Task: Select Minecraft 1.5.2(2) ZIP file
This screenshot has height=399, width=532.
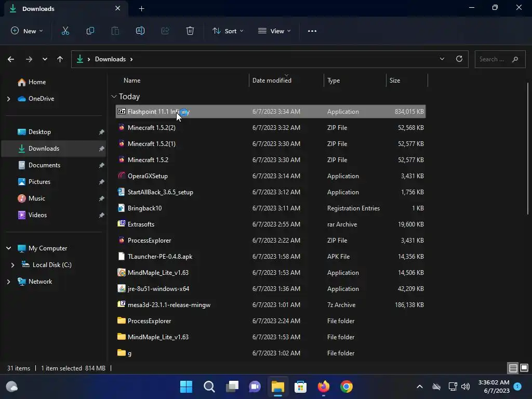Action: coord(270,128)
